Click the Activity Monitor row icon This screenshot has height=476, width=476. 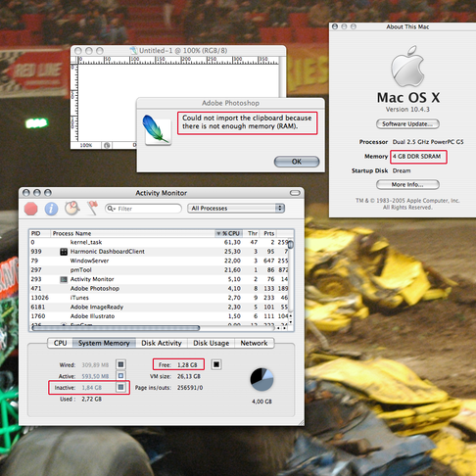point(64,279)
